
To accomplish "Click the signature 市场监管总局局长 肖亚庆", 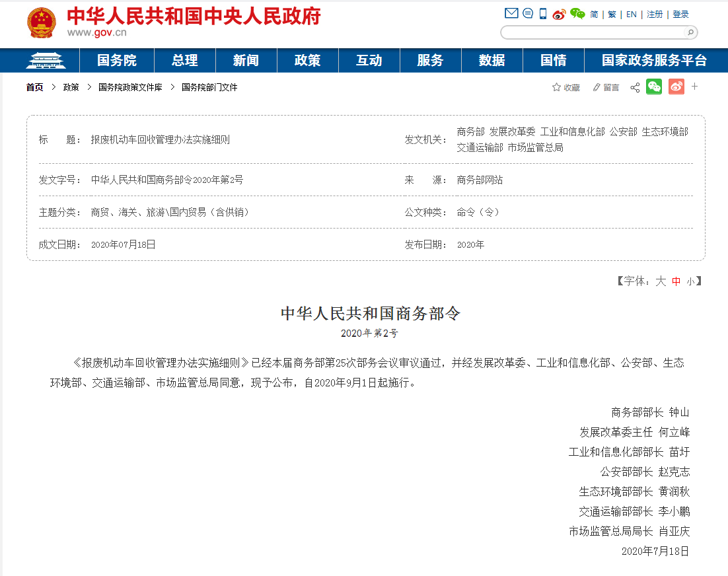I will 629,531.
